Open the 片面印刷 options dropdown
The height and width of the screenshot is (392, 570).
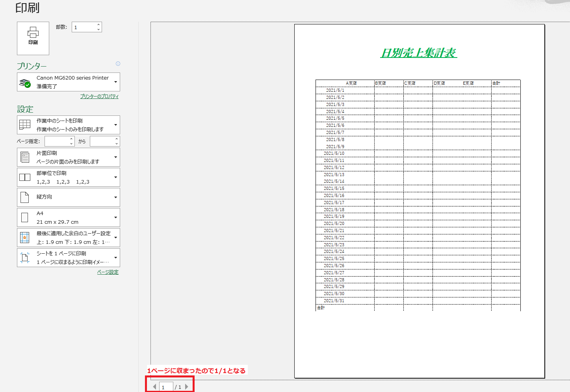pyautogui.click(x=115, y=157)
